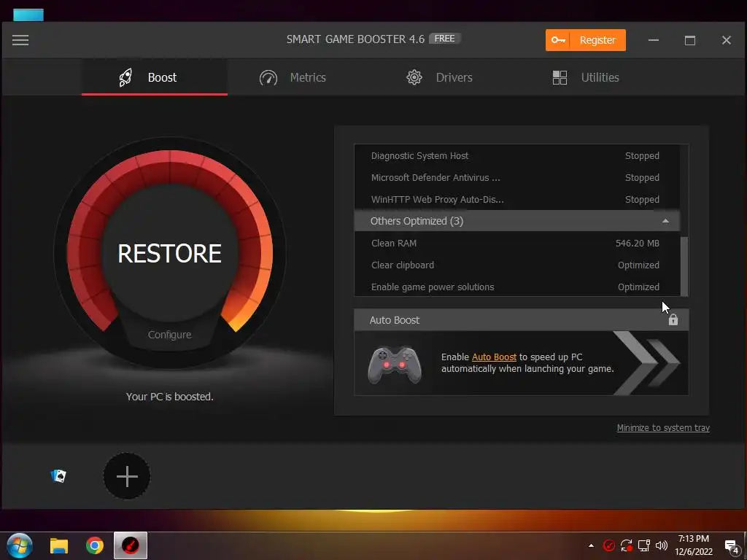Click the Register button
Viewport: 747px width, 560px height.
(x=586, y=40)
